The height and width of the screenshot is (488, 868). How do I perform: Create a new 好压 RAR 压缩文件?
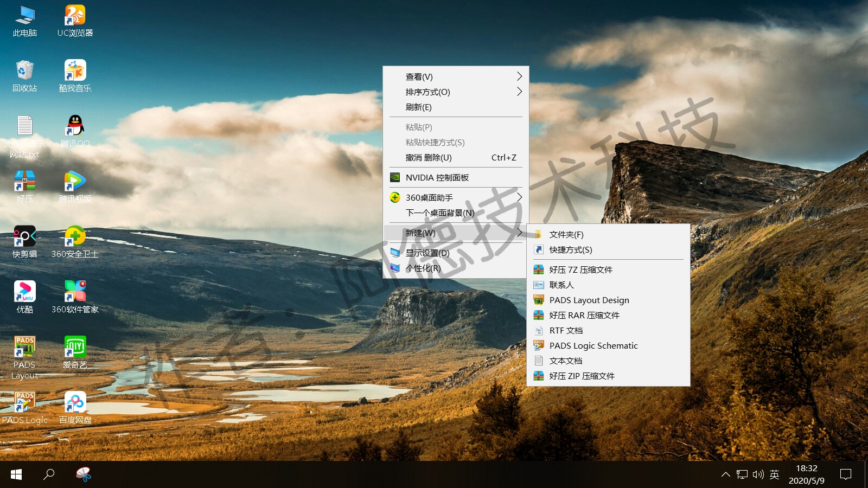pos(608,315)
